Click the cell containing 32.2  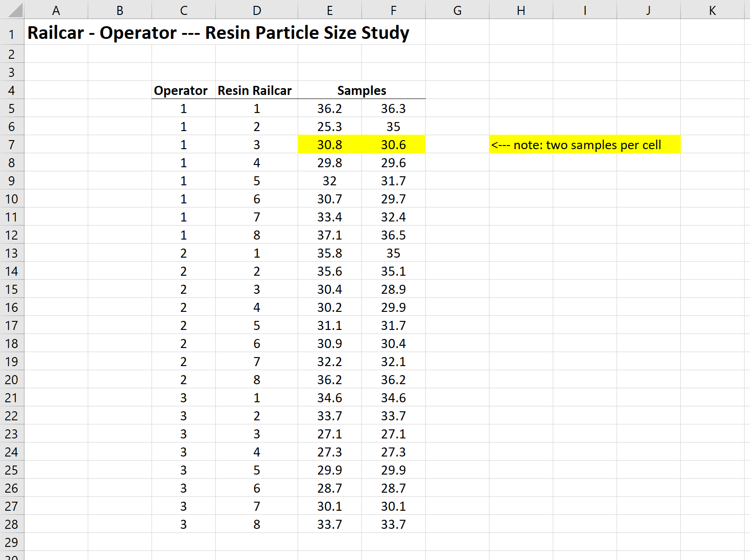point(330,362)
